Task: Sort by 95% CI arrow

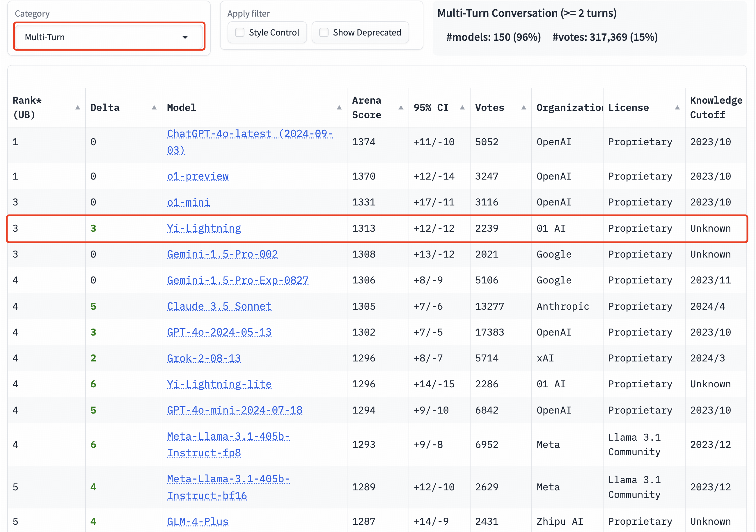Action: (462, 108)
